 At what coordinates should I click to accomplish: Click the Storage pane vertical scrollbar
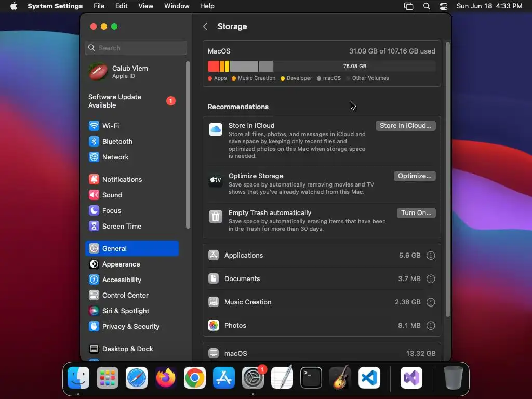click(447, 179)
